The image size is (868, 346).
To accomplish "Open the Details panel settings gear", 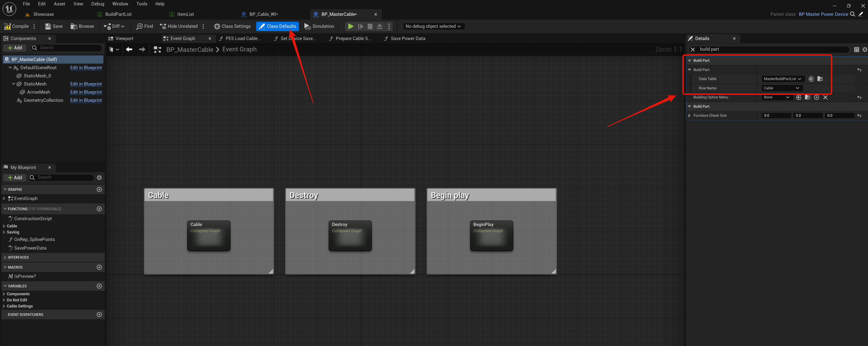I will coord(864,50).
